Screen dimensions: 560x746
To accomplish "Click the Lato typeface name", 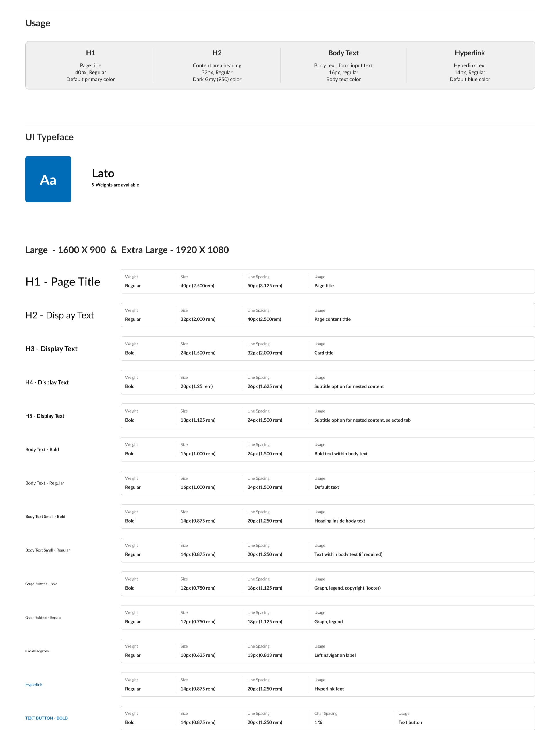I will (103, 173).
